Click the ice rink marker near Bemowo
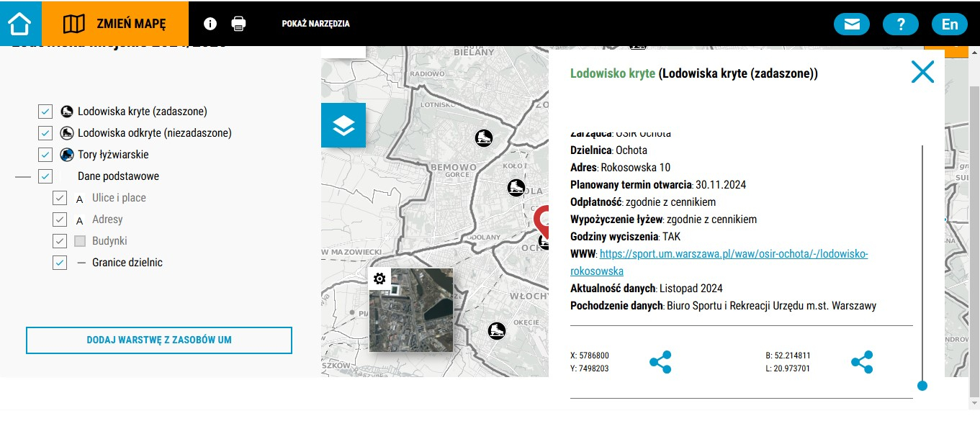 483,137
